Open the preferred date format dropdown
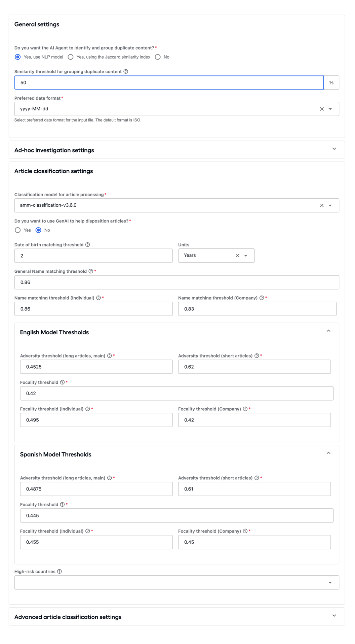 click(x=330, y=109)
